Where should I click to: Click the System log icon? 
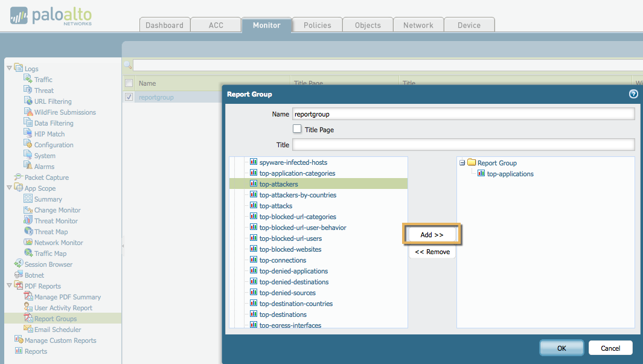pyautogui.click(x=28, y=155)
